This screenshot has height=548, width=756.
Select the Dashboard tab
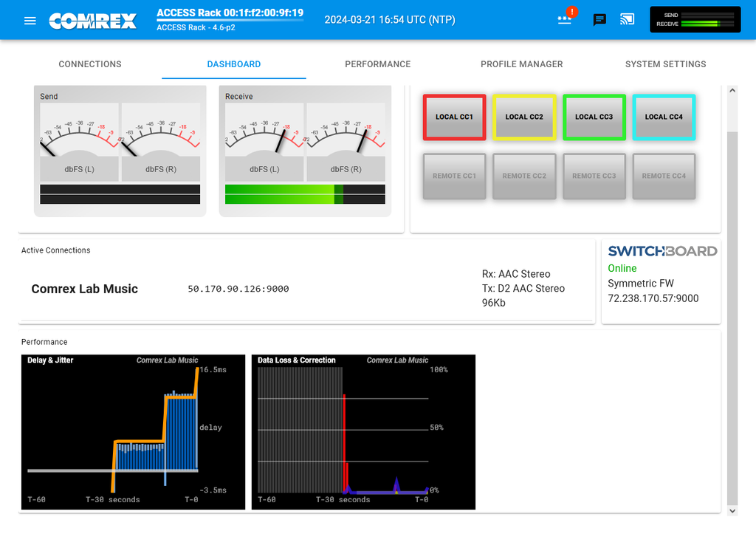click(234, 64)
